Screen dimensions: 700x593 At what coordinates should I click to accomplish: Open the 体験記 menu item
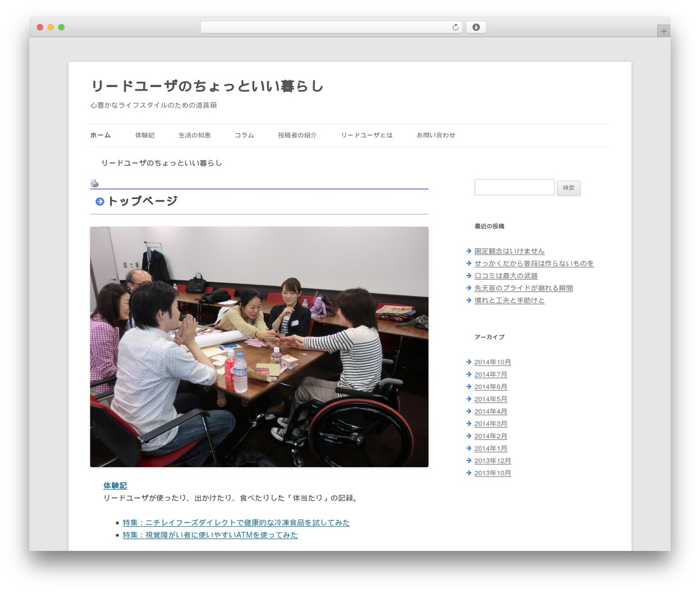click(x=145, y=135)
